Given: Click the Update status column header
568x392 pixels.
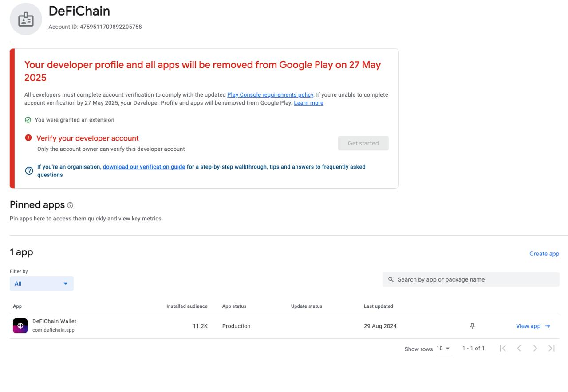Looking at the screenshot, I should tap(307, 306).
